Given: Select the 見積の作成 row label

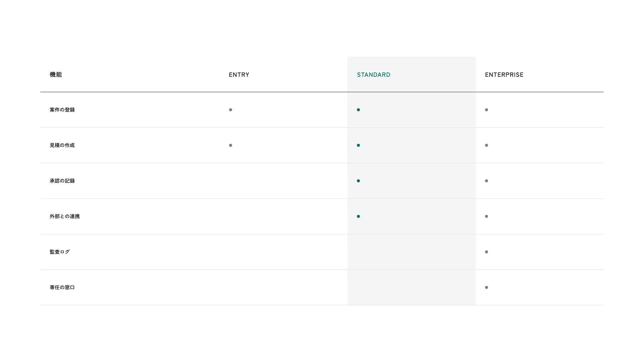Looking at the screenshot, I should pyautogui.click(x=62, y=145).
